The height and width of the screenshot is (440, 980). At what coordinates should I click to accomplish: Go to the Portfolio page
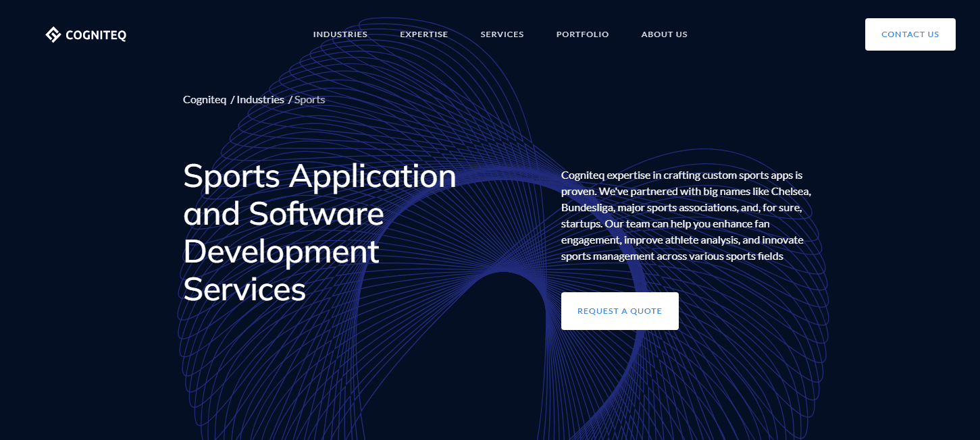(x=582, y=34)
